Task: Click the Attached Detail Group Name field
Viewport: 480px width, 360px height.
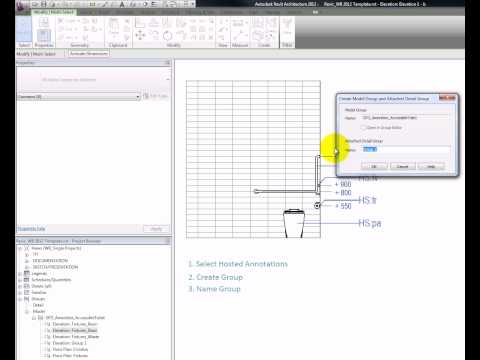Action: click(405, 149)
